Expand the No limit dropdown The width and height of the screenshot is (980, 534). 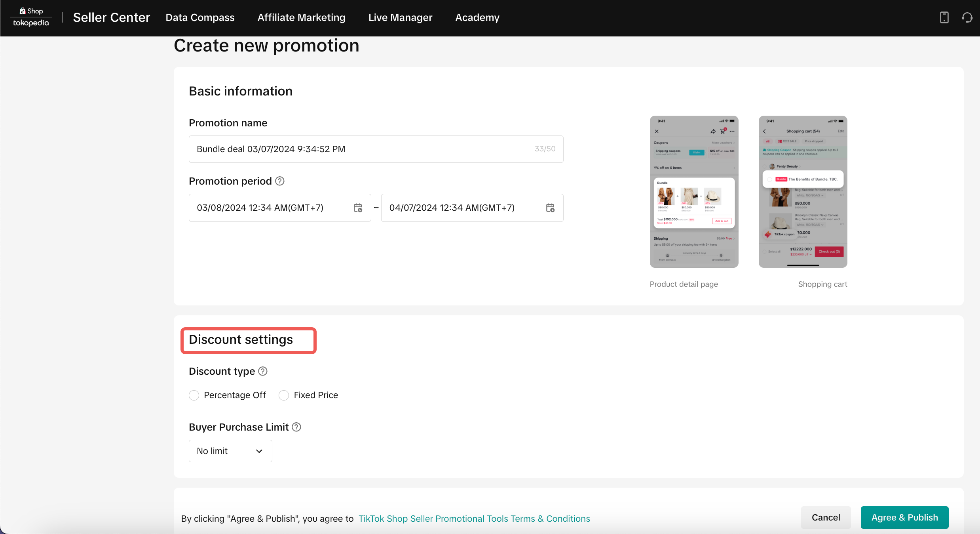[230, 451]
